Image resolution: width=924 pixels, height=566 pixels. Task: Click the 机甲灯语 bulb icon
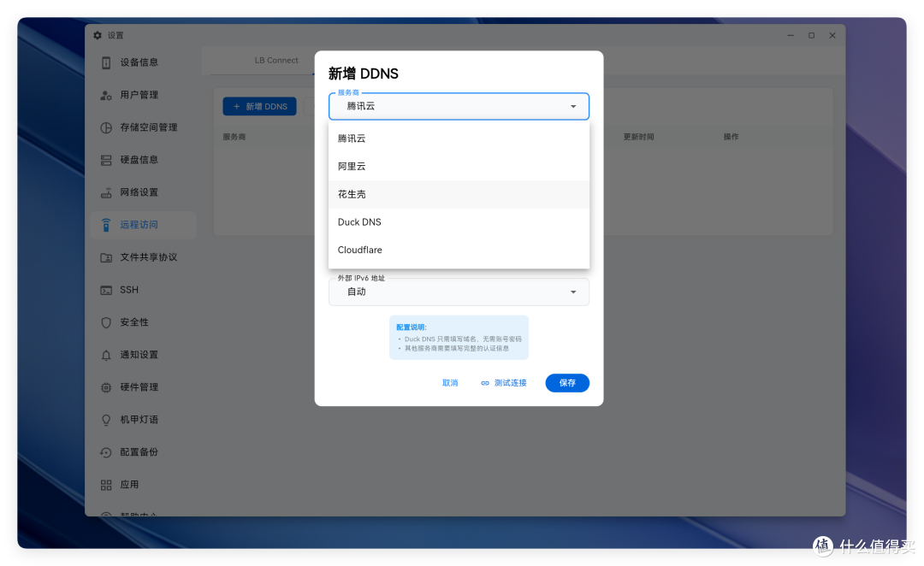tap(106, 420)
